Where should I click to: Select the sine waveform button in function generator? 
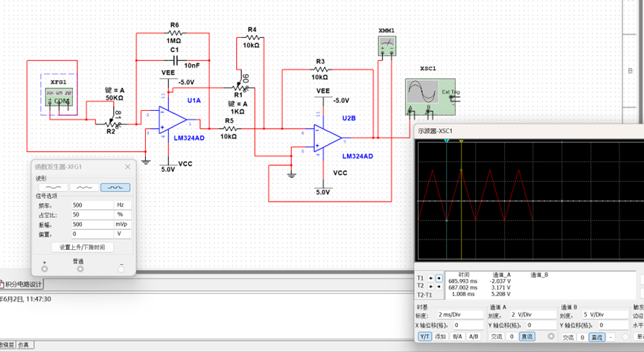[53, 188]
